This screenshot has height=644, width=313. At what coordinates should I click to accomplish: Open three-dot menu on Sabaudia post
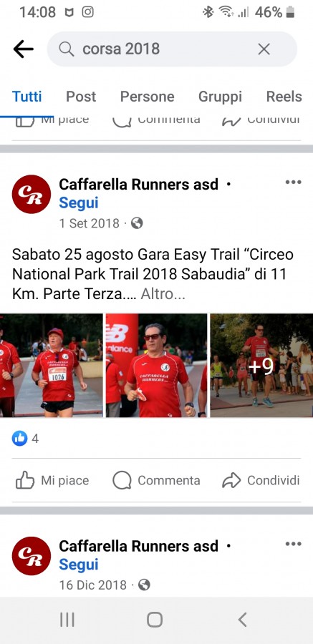click(293, 182)
